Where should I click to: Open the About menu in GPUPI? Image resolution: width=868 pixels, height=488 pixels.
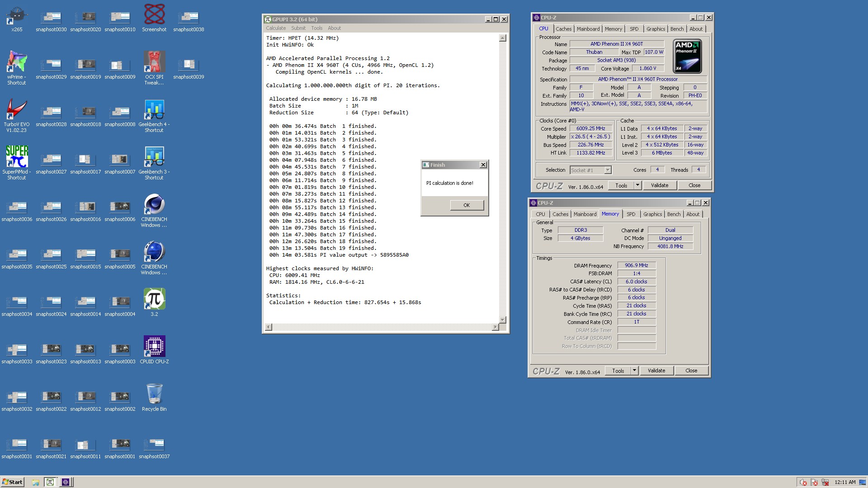tap(334, 28)
